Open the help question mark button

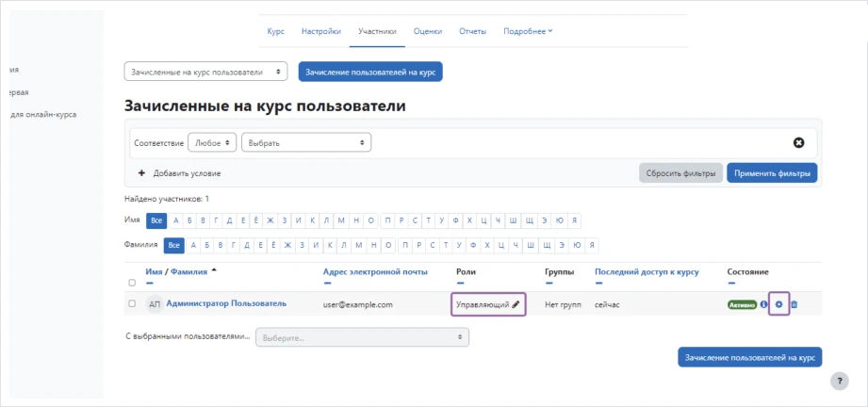(839, 381)
